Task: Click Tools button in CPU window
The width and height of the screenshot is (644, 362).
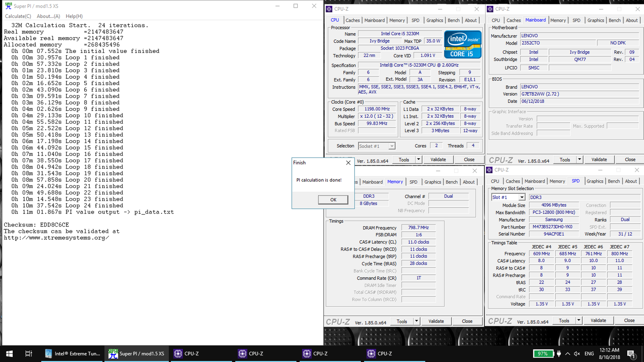Action: tap(404, 160)
